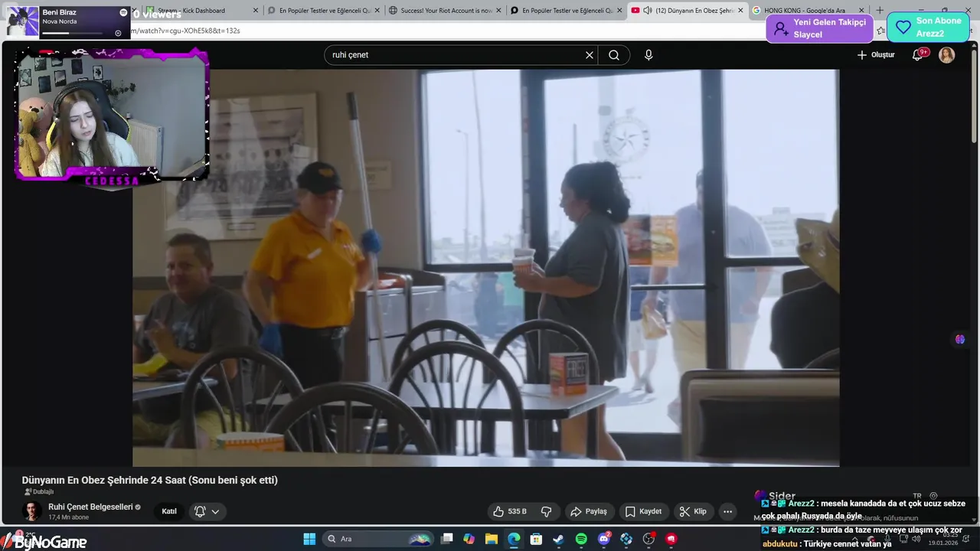The width and height of the screenshot is (980, 551).
Task: Clear the 'ruhi çenet' search text
Action: (590, 55)
